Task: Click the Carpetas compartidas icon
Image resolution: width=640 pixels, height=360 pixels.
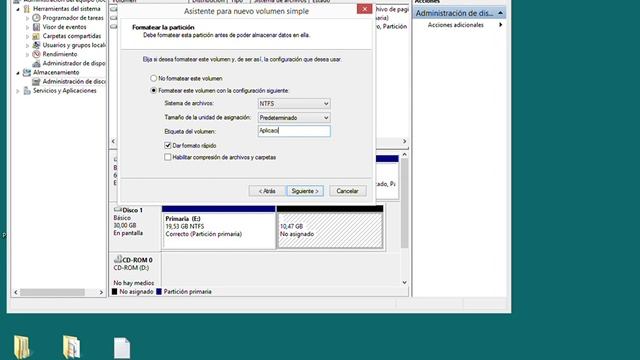Action: click(x=36, y=36)
